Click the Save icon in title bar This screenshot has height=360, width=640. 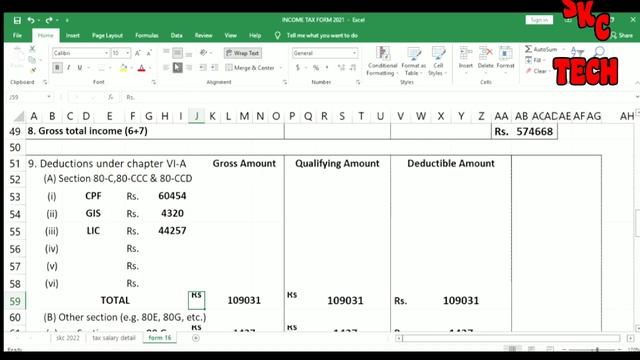[x=17, y=20]
